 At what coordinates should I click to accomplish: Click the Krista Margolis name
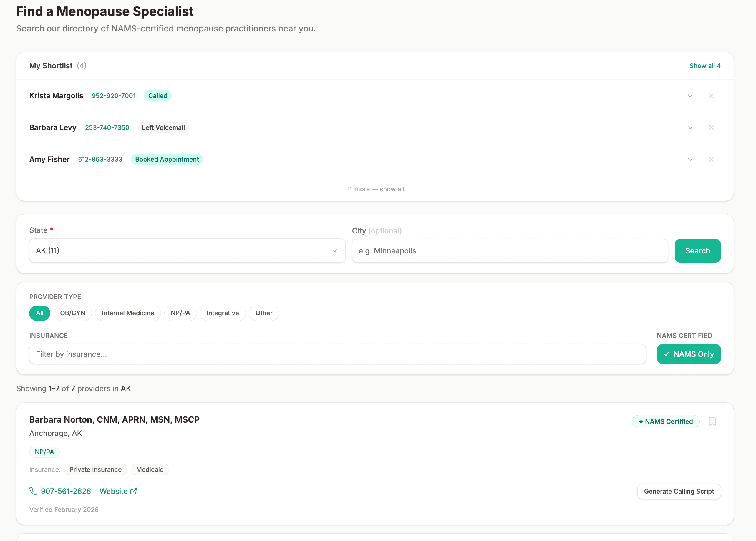(56, 96)
